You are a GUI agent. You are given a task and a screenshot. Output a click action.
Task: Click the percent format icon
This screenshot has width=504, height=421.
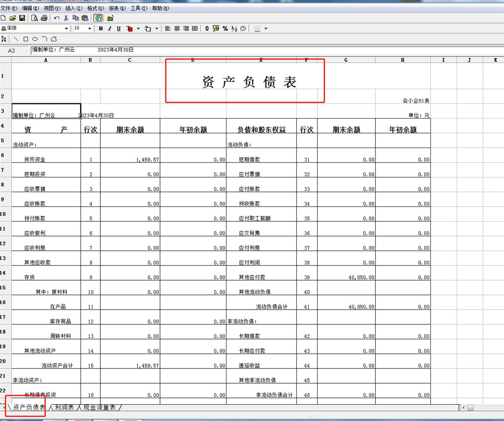(x=225, y=29)
